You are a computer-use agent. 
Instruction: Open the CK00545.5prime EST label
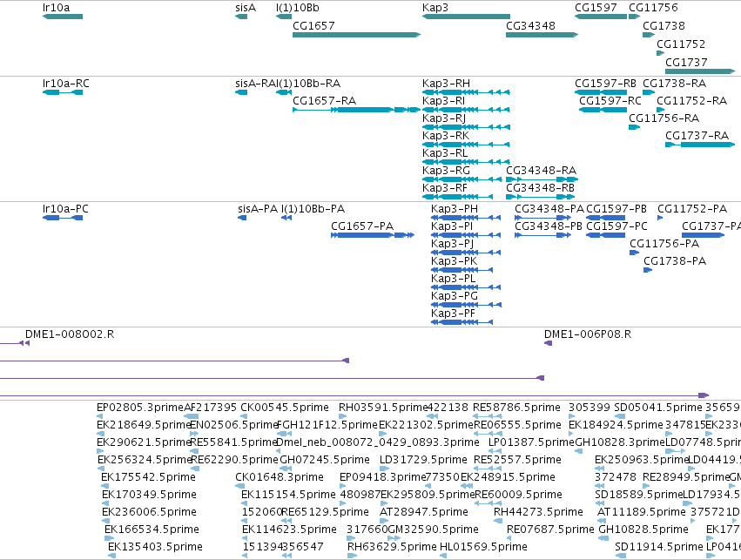pyautogui.click(x=285, y=408)
